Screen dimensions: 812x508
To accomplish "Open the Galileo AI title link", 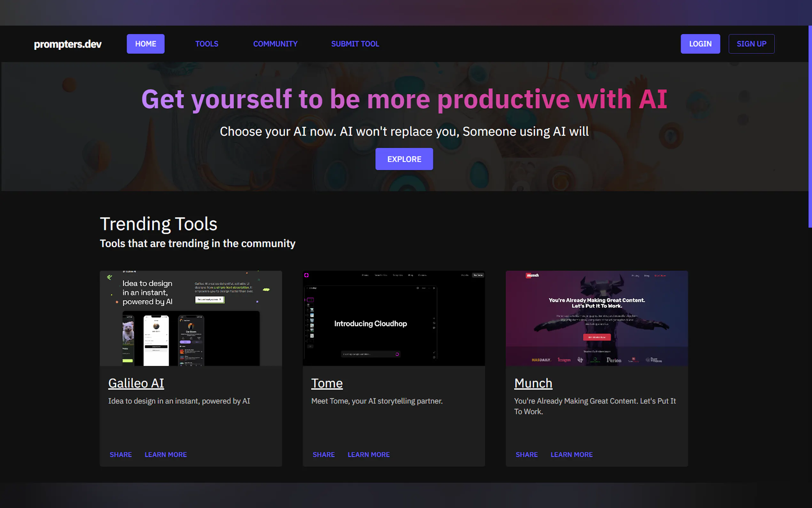I will 136,383.
